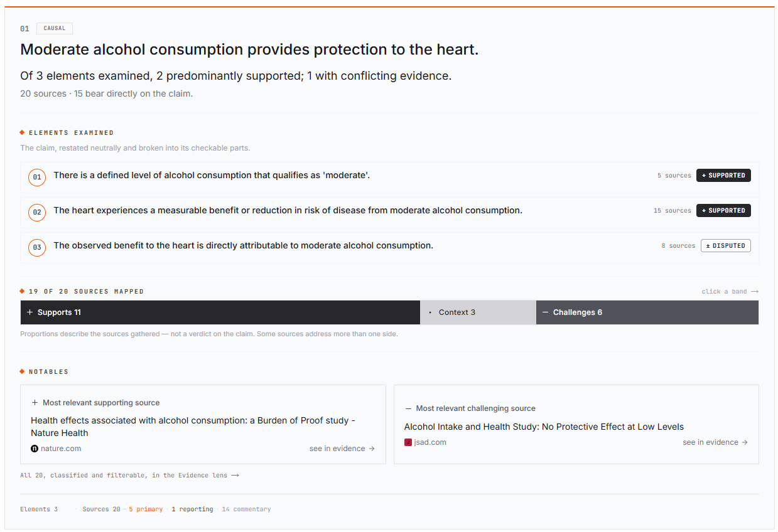
Task: Click the circled 03 element number
Action: 37,248
